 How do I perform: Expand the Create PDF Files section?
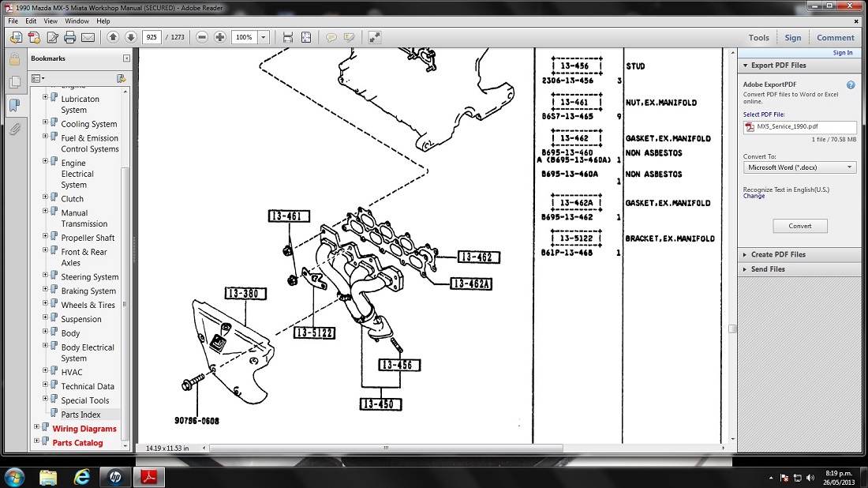745,255
